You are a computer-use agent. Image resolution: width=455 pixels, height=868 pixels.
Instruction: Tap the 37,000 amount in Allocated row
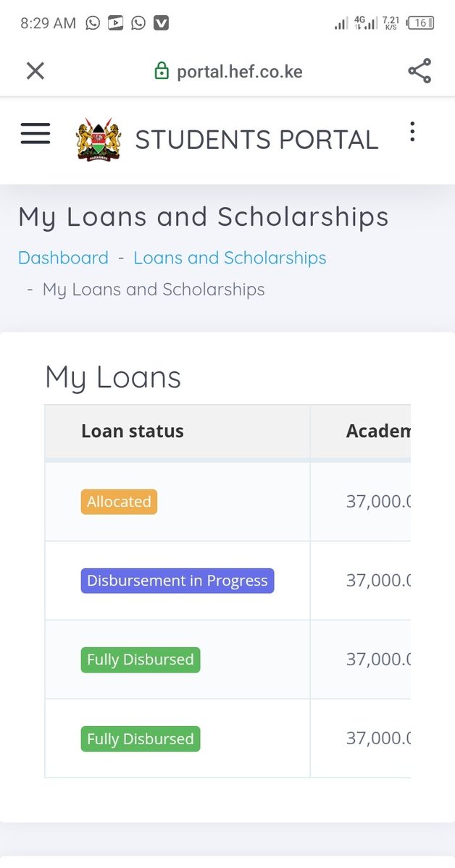(378, 502)
